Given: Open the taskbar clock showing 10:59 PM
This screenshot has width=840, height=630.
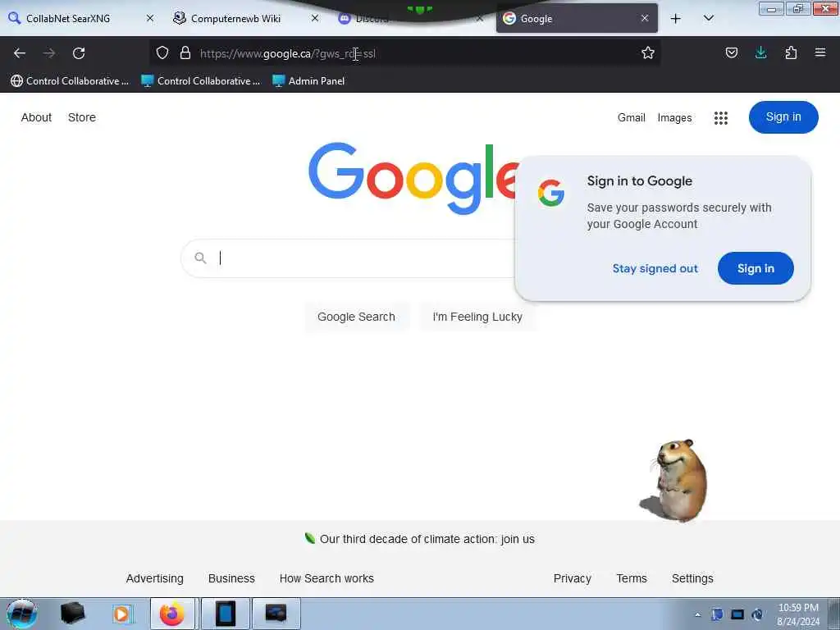Looking at the screenshot, I should point(797,614).
